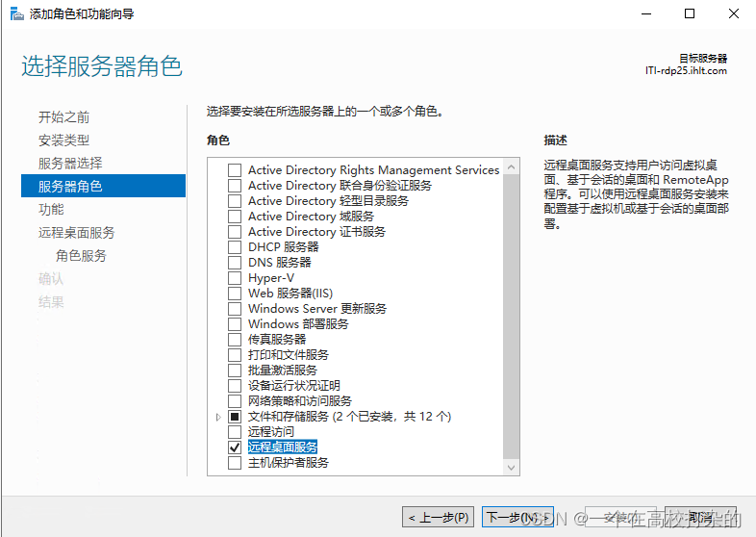The height and width of the screenshot is (537, 756).
Task: Toggle the 文件和存储服务 partially filled checkbox
Action: click(235, 417)
